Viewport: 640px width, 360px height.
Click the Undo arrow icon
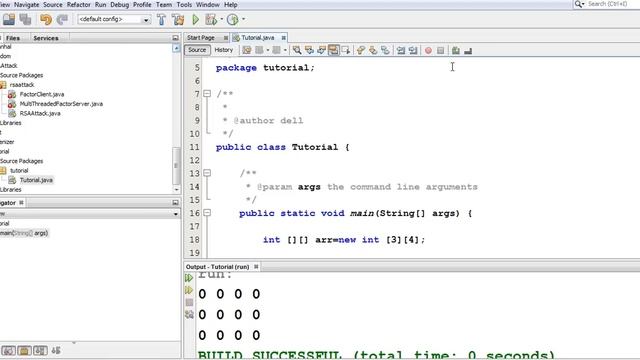click(46, 19)
